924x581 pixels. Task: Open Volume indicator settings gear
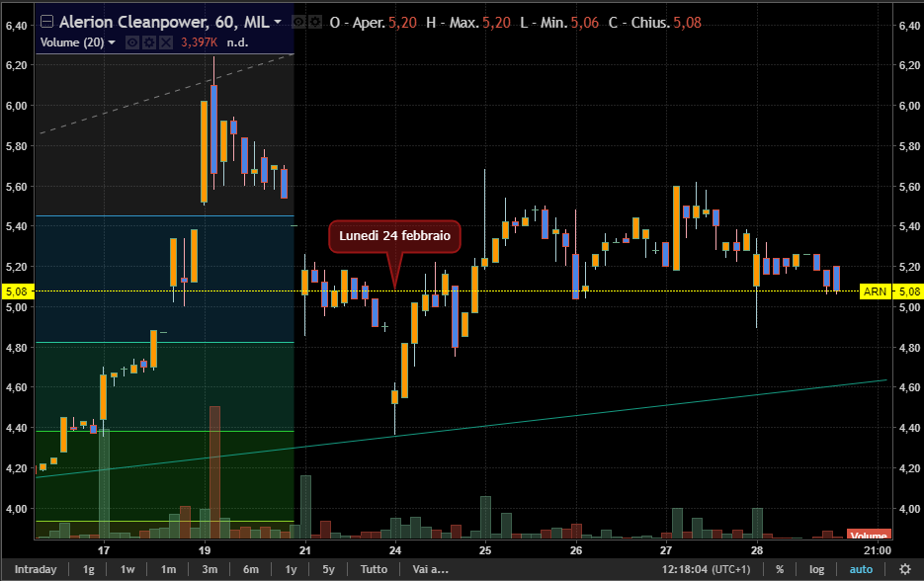(148, 42)
